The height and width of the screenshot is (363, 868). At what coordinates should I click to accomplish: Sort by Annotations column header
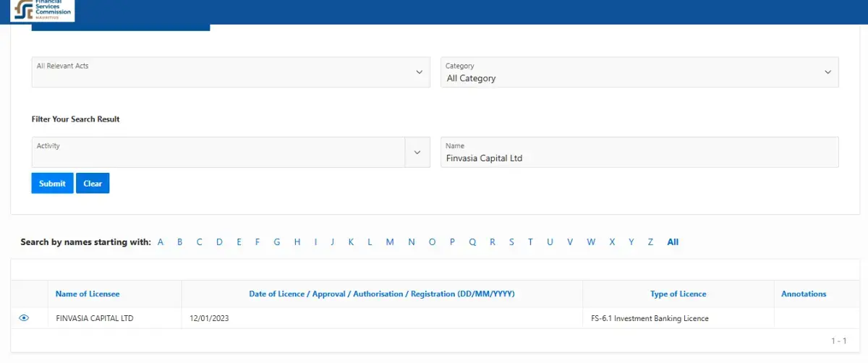pos(804,294)
